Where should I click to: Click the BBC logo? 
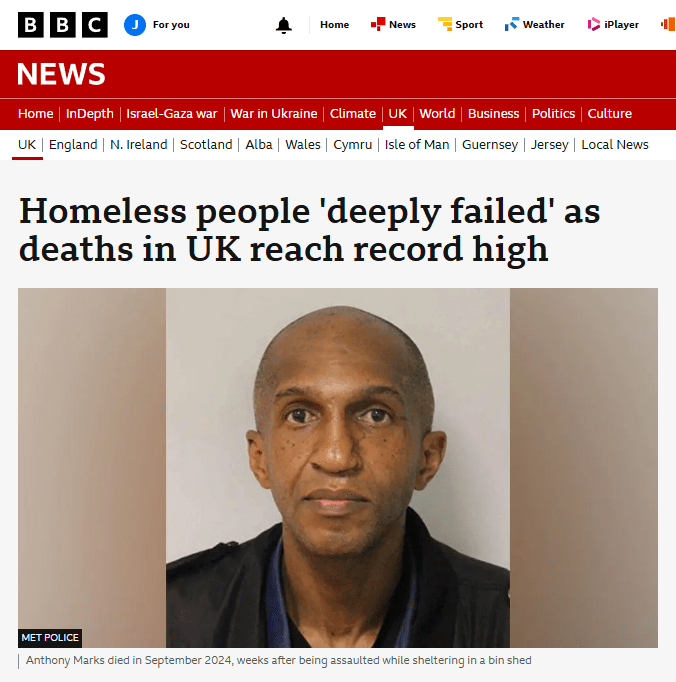63,25
